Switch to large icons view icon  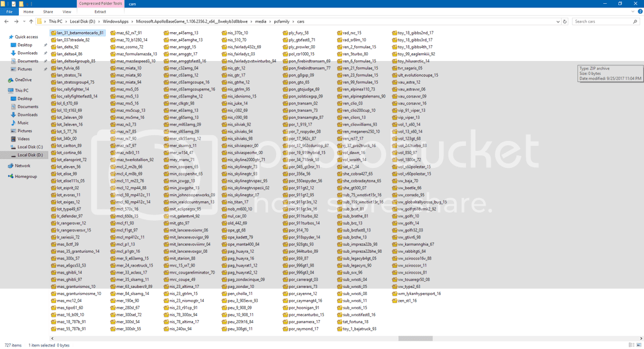coord(639,345)
